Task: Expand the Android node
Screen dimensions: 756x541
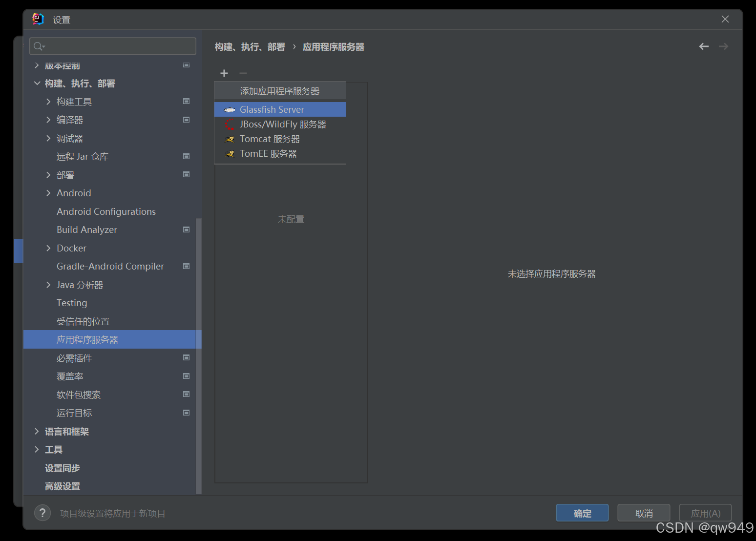Action: click(48, 193)
